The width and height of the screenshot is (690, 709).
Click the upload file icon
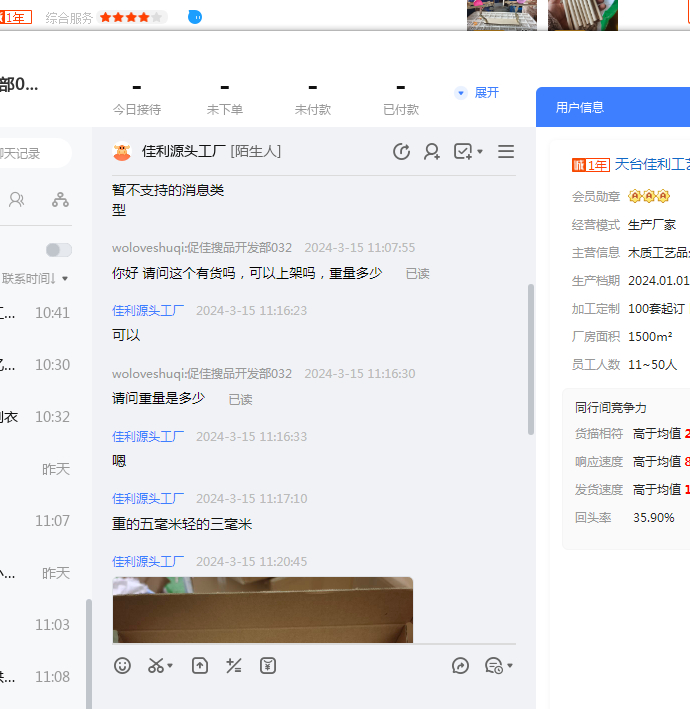[199, 665]
